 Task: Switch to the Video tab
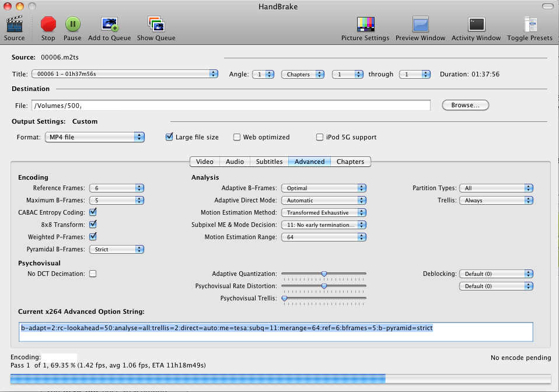[x=205, y=162]
